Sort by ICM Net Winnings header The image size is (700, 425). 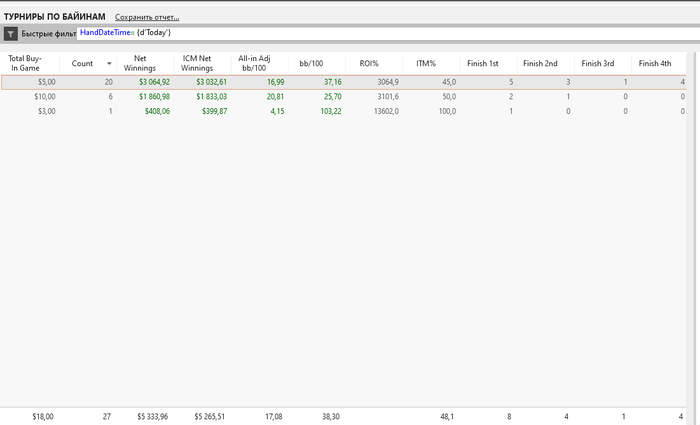[x=197, y=63]
